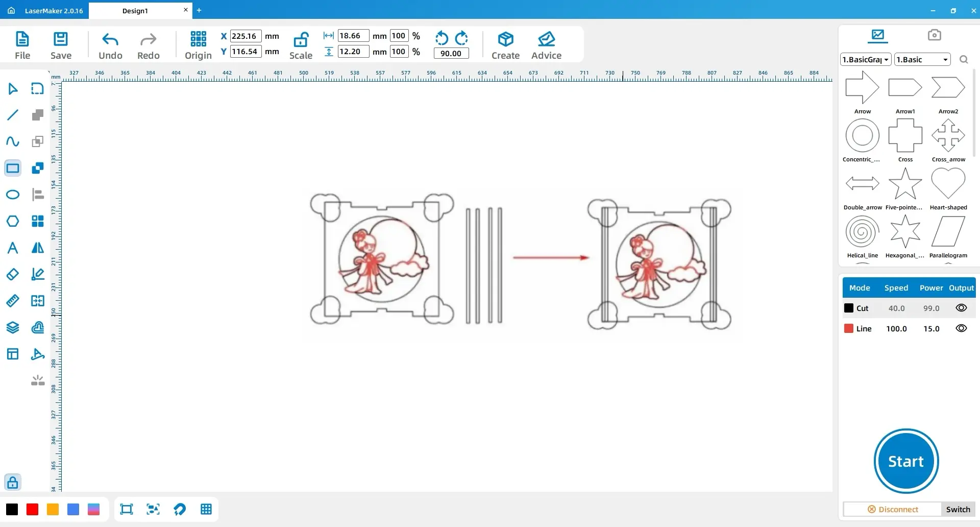This screenshot has height=527, width=980.
Task: Open the Layers stack tool
Action: tap(13, 327)
